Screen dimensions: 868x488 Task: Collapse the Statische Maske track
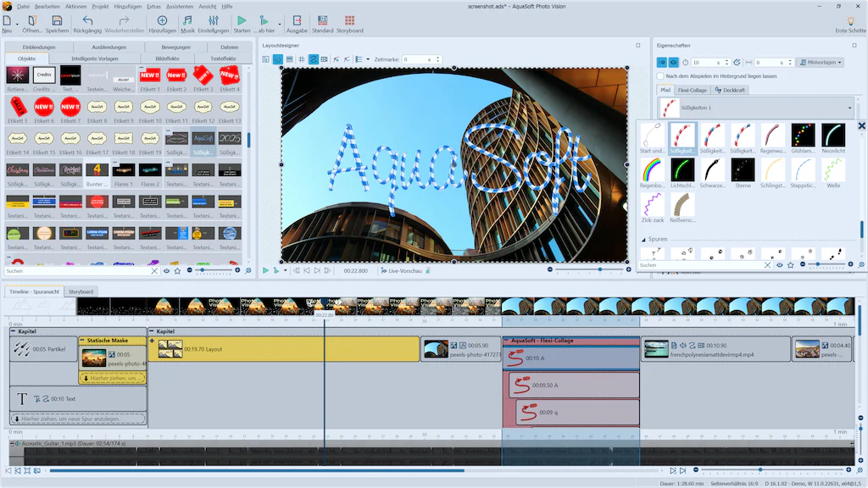(82, 341)
